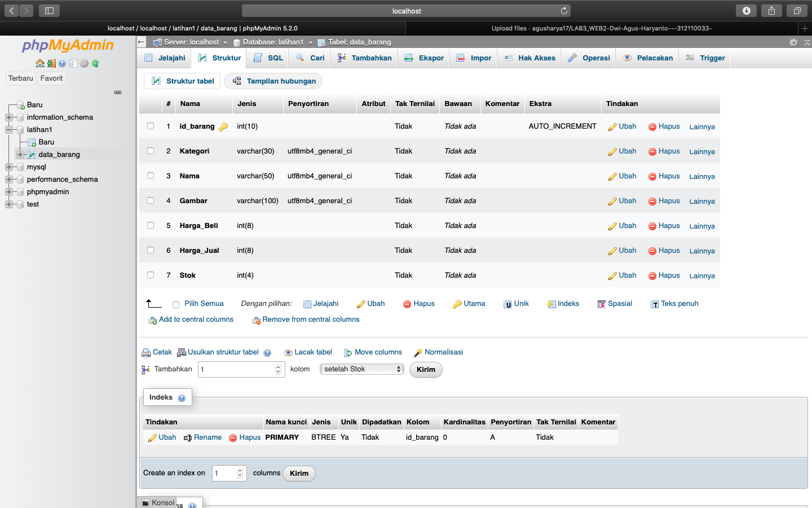Open the phpMyAdmin settings gear icon
This screenshot has height=508, width=812.
point(84,63)
